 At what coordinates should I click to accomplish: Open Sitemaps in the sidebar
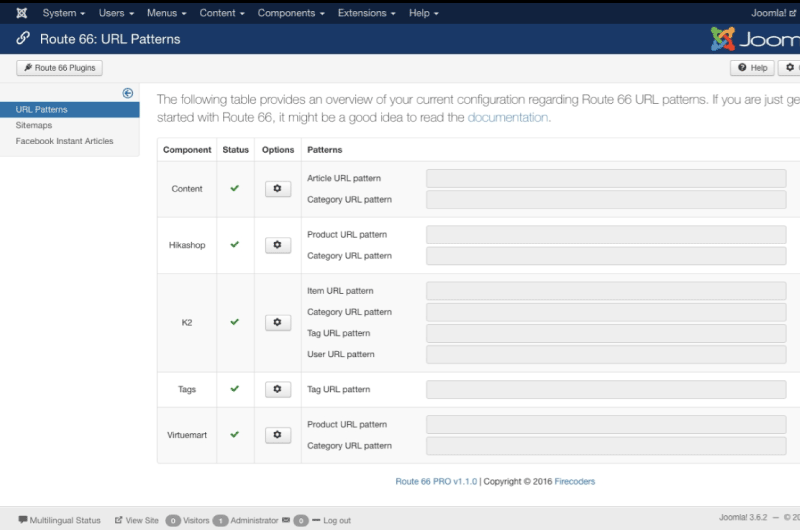pyautogui.click(x=34, y=125)
